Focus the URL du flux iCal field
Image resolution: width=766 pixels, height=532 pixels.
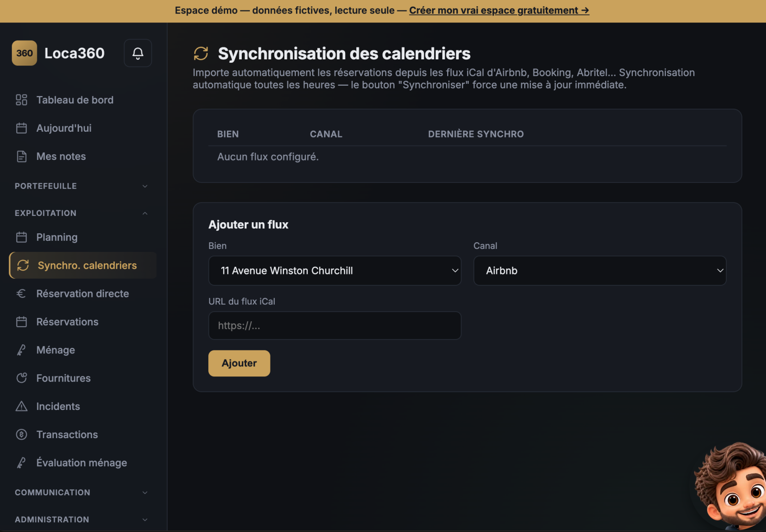tap(335, 326)
